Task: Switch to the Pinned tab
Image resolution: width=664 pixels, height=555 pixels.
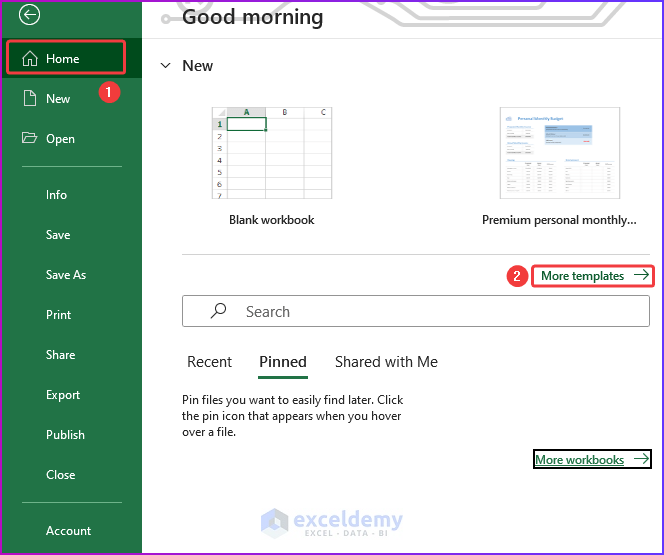Action: (x=283, y=362)
